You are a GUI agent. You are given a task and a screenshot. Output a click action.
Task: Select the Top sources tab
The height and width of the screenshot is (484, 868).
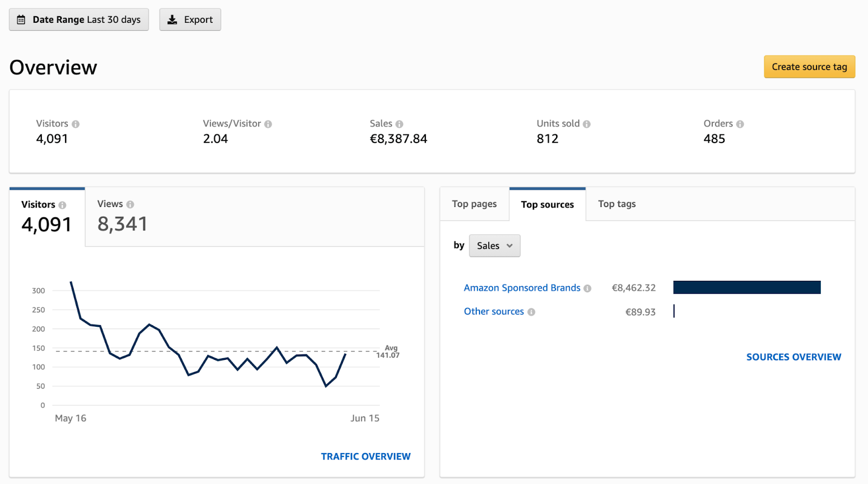(547, 205)
